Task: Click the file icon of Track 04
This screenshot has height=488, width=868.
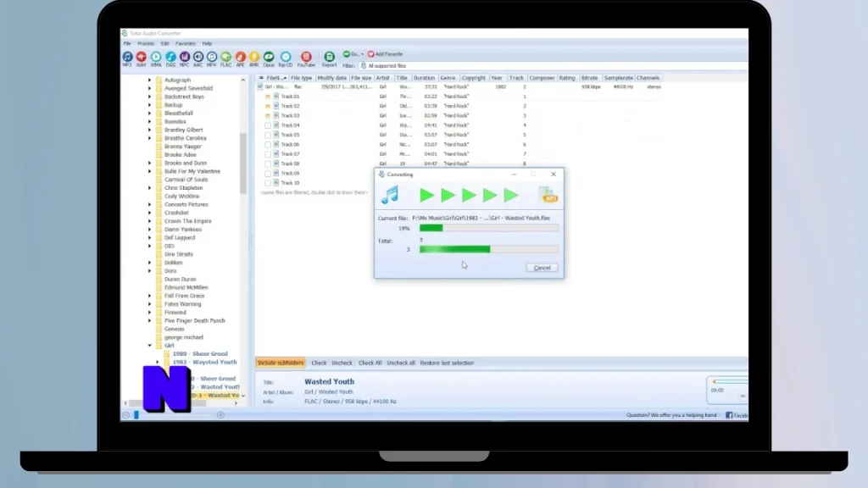Action: click(x=276, y=125)
